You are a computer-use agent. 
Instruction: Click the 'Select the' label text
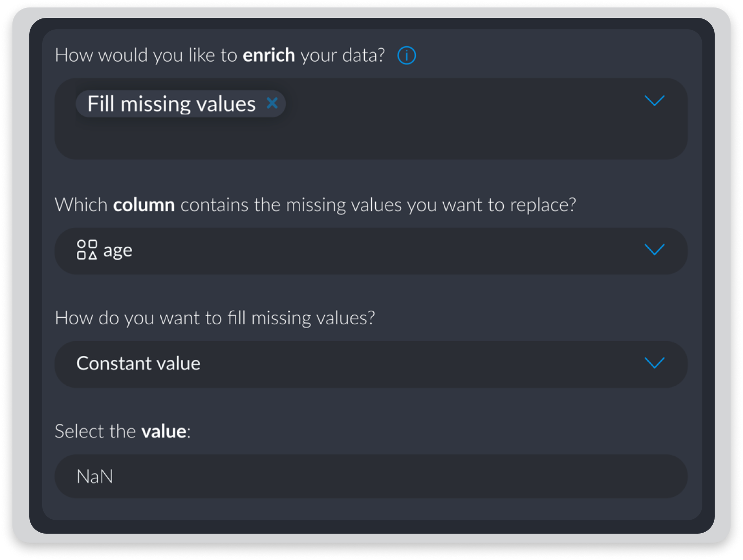point(95,431)
